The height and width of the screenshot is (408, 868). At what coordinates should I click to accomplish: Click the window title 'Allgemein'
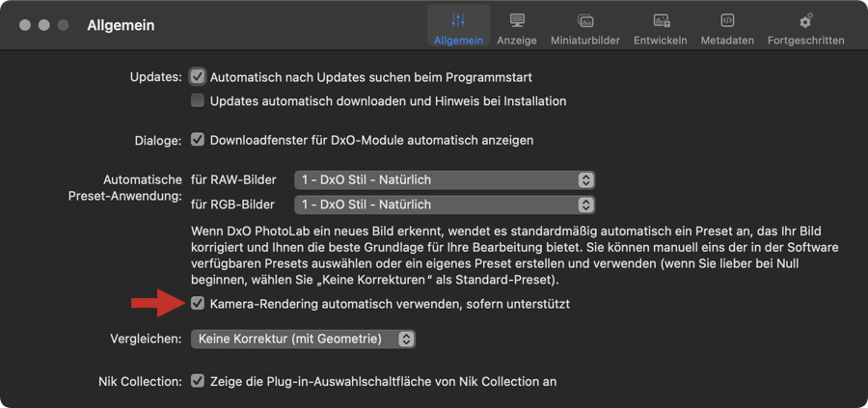[x=121, y=25]
